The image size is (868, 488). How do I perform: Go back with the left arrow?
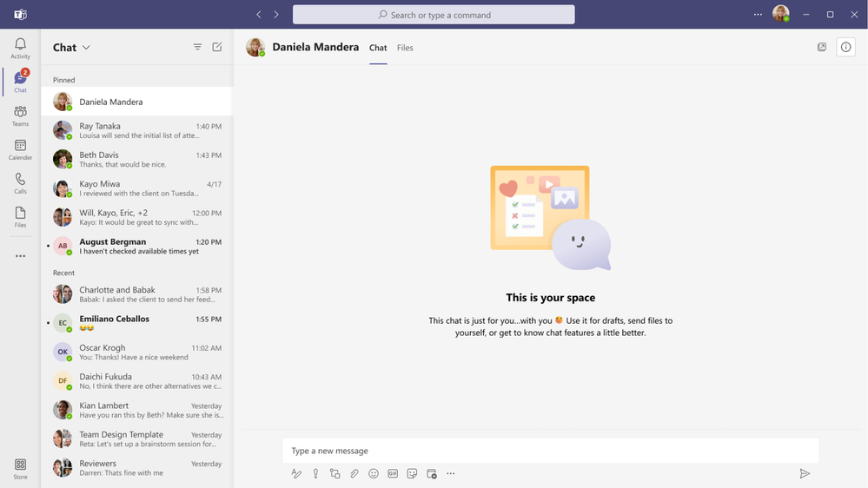pyautogui.click(x=259, y=15)
